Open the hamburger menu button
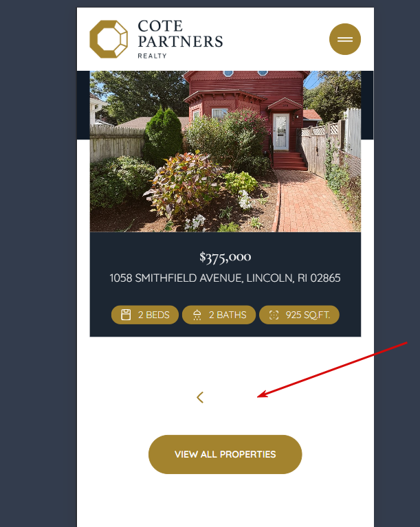Viewport: 420px width, 527px height. [344, 39]
